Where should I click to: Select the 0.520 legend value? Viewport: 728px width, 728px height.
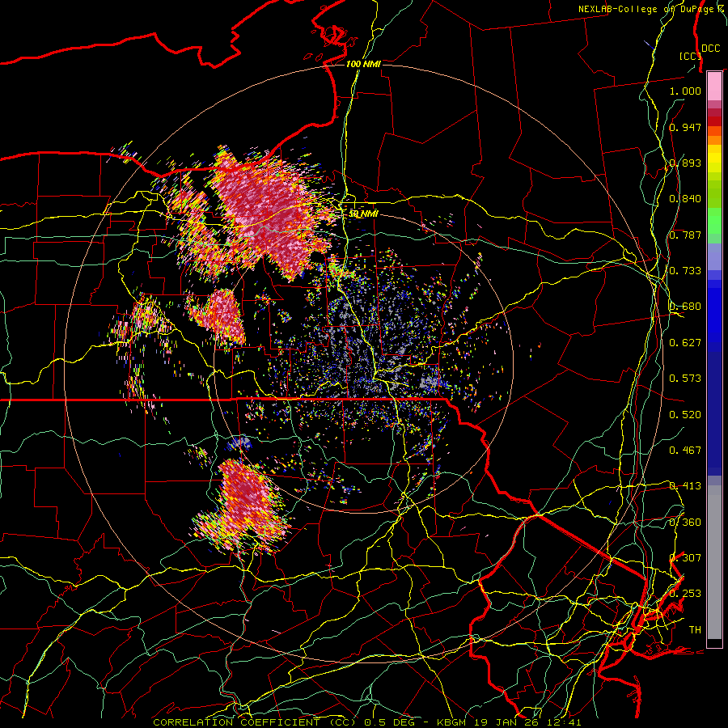(685, 414)
